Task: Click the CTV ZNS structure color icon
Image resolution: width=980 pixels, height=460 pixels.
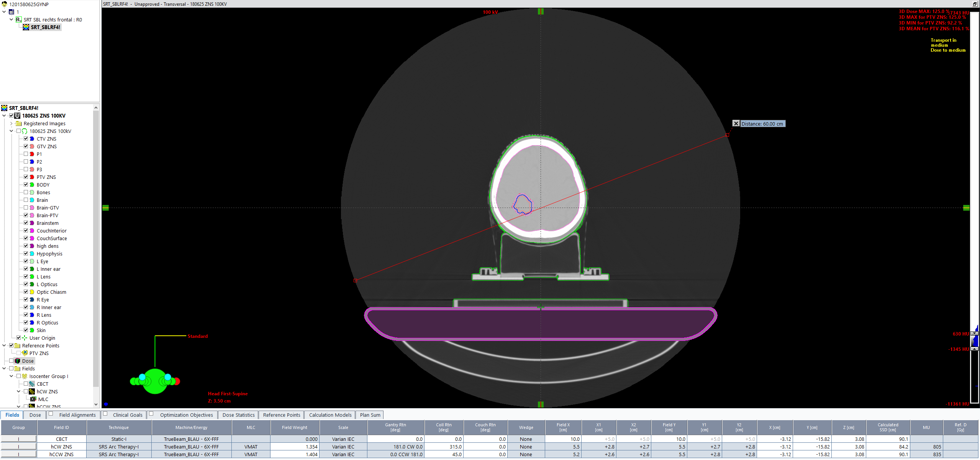Action: point(32,139)
